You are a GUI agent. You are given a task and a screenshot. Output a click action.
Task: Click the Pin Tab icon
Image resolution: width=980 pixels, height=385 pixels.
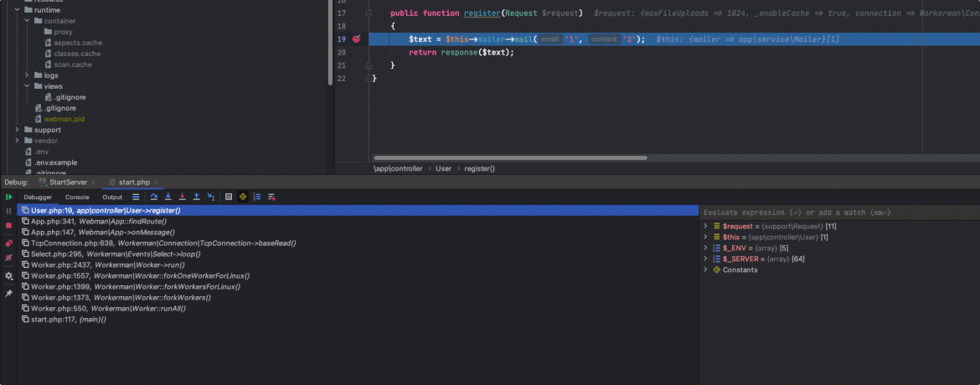point(8,293)
